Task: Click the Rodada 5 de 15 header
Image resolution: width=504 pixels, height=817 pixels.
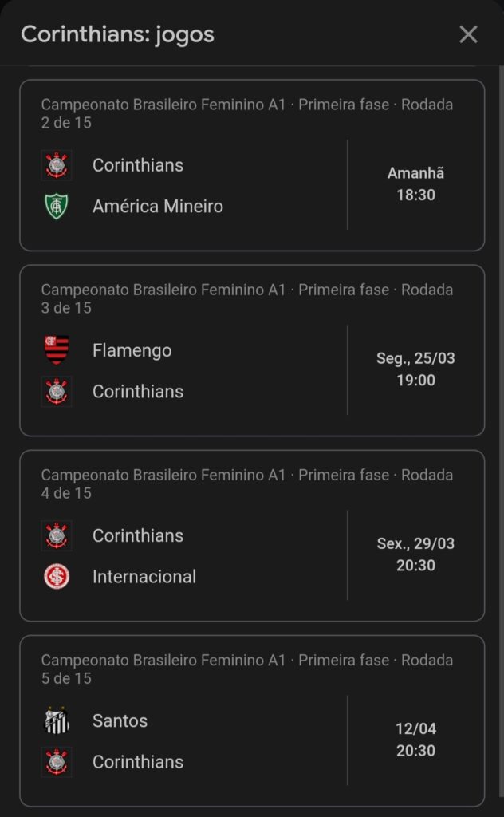Action: [x=246, y=669]
